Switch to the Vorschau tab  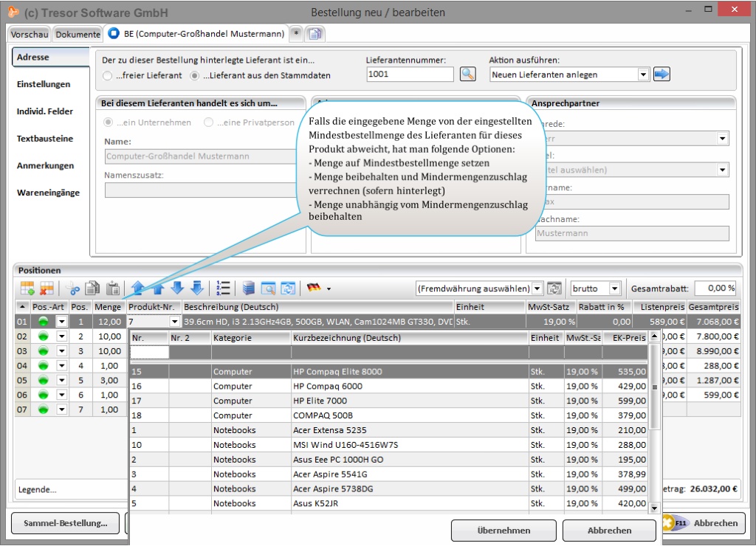pyautogui.click(x=30, y=34)
